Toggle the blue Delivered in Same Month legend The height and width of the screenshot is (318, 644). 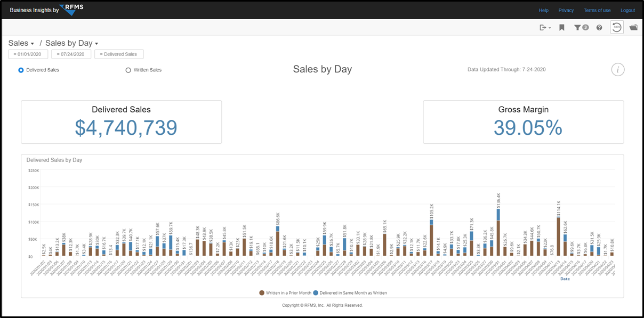click(350, 293)
